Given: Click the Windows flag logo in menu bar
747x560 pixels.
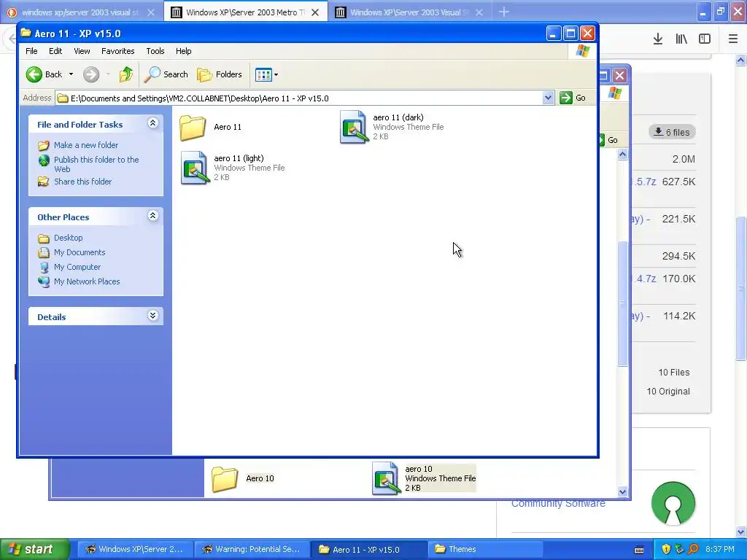Looking at the screenshot, I should coord(582,51).
